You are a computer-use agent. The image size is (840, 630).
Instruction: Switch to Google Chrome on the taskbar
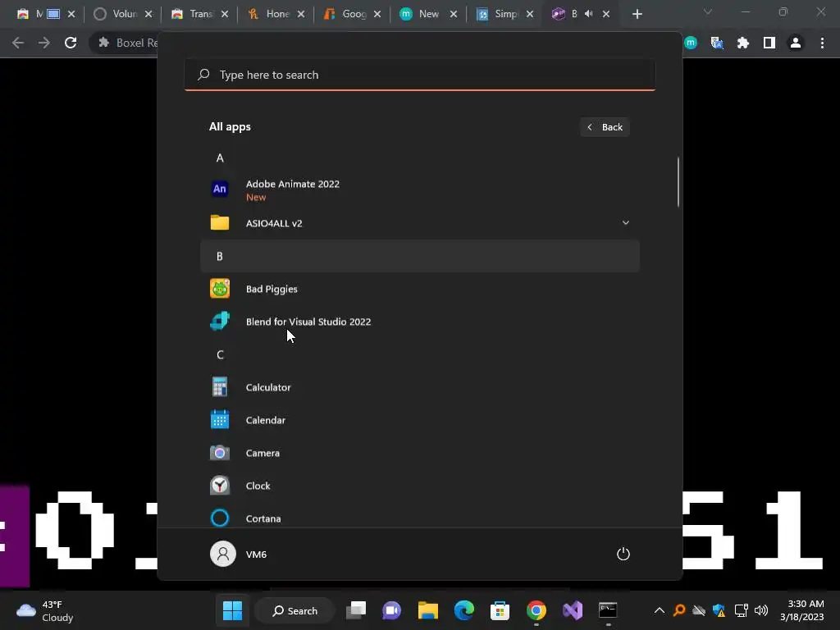[x=536, y=610]
